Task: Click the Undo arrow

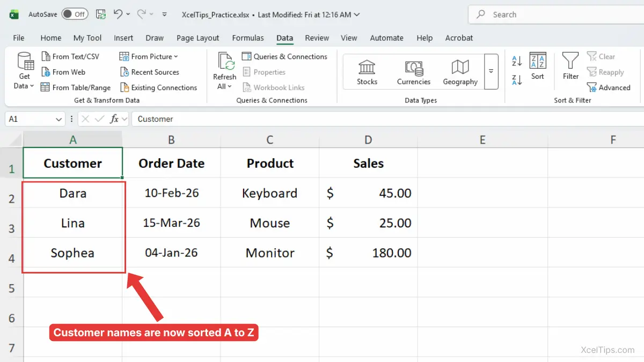Action: (118, 14)
